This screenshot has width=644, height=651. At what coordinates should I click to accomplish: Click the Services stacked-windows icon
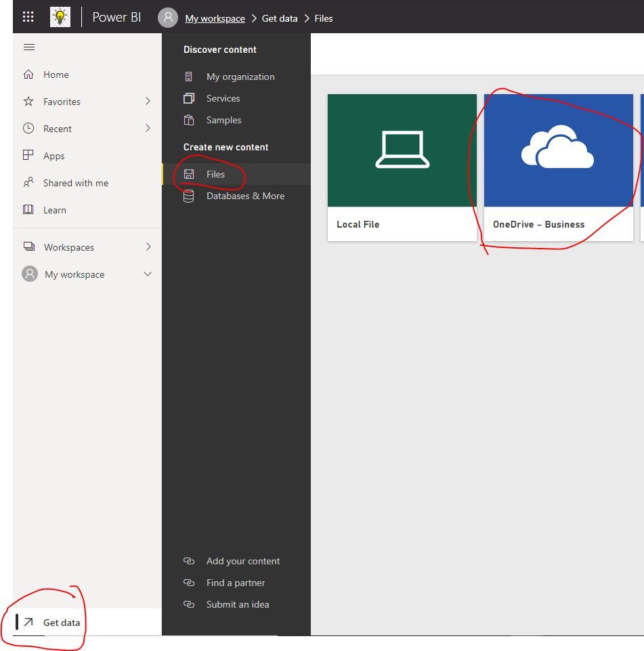click(x=189, y=98)
